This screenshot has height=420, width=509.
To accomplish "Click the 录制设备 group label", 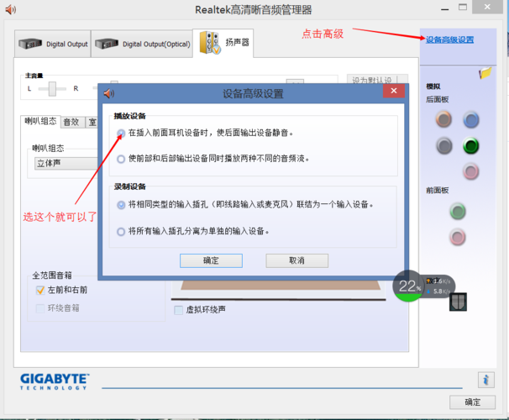I will point(130,186).
